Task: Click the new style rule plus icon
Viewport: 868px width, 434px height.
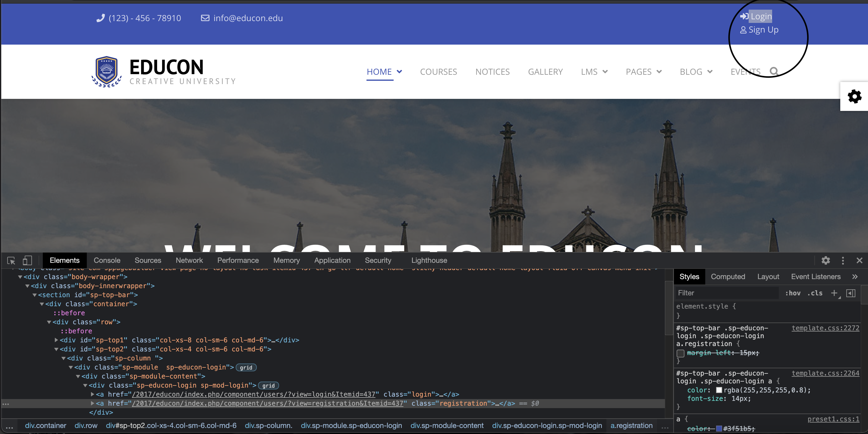Action: [834, 293]
